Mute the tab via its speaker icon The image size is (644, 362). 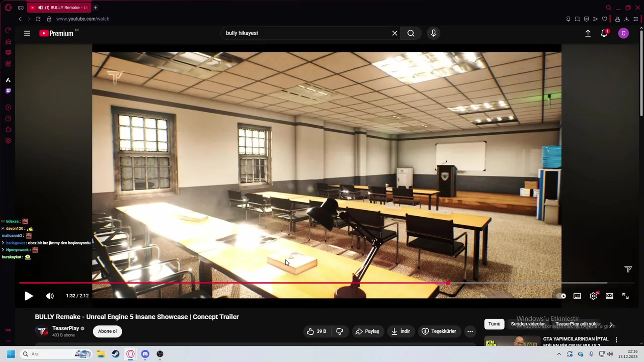click(41, 8)
